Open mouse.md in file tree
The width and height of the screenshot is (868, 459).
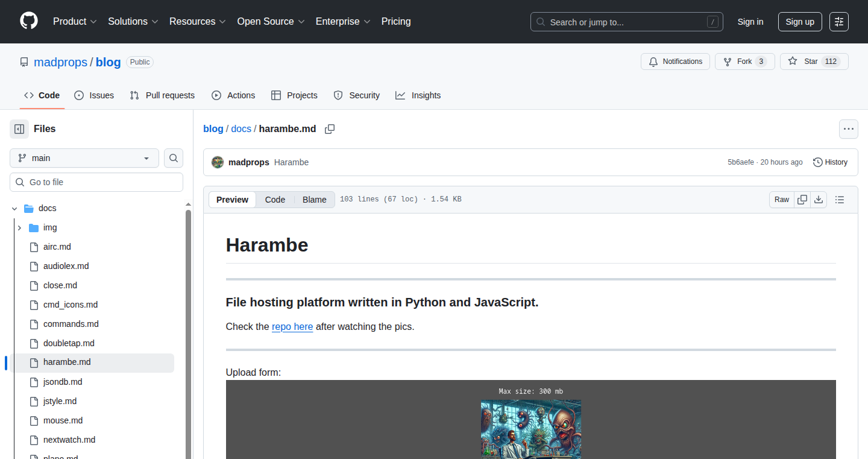coord(63,420)
